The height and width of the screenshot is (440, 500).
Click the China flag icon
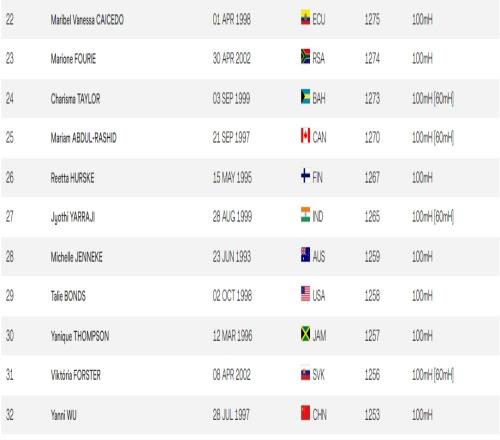tap(305, 412)
